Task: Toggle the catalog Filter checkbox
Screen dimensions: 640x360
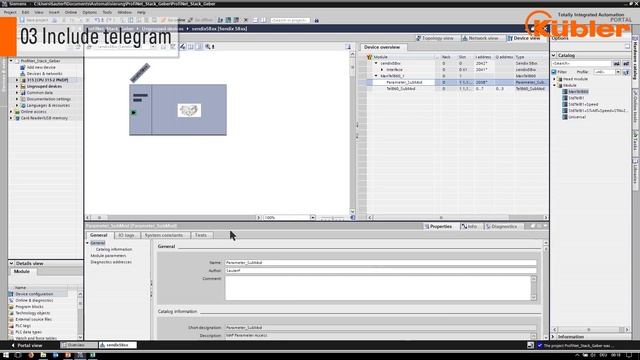Action: 554,72
